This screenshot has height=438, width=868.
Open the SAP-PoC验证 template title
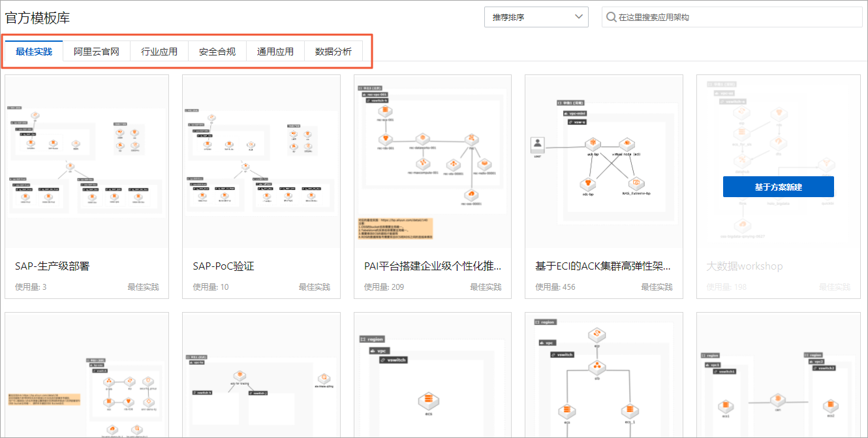click(x=223, y=266)
